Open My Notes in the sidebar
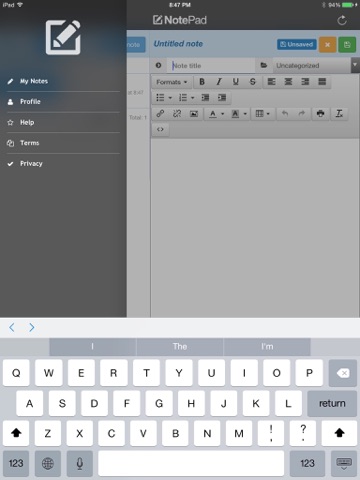Screen dimensions: 360x480 click(x=63, y=81)
